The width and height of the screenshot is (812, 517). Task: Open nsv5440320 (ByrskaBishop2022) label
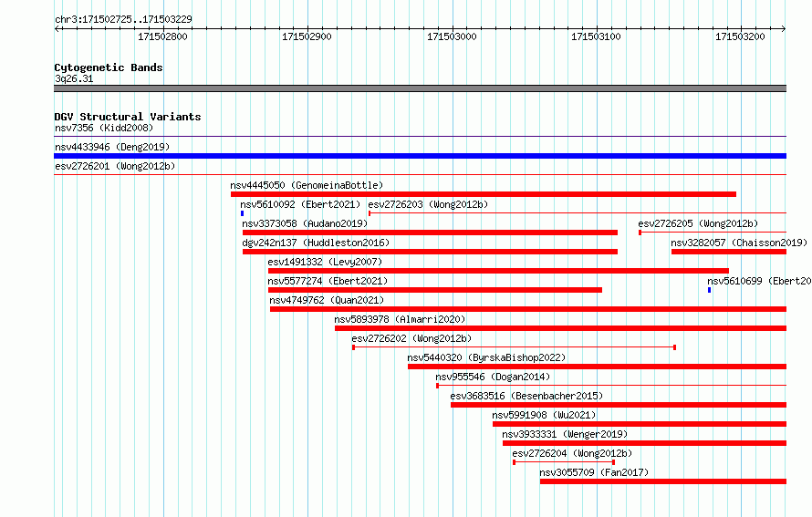tap(486, 357)
